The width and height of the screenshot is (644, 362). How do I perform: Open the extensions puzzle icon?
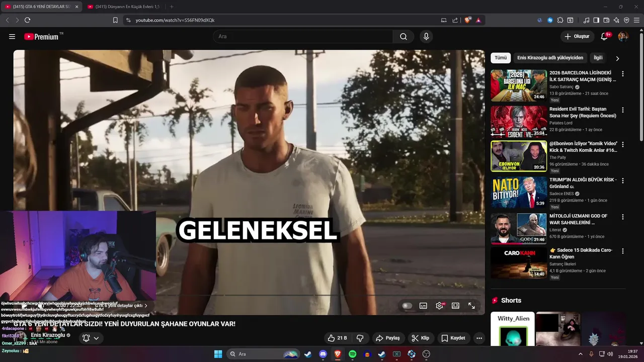point(560,20)
